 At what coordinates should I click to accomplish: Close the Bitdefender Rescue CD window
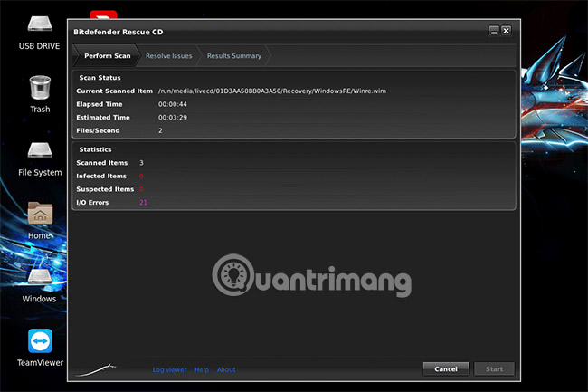pyautogui.click(x=506, y=31)
